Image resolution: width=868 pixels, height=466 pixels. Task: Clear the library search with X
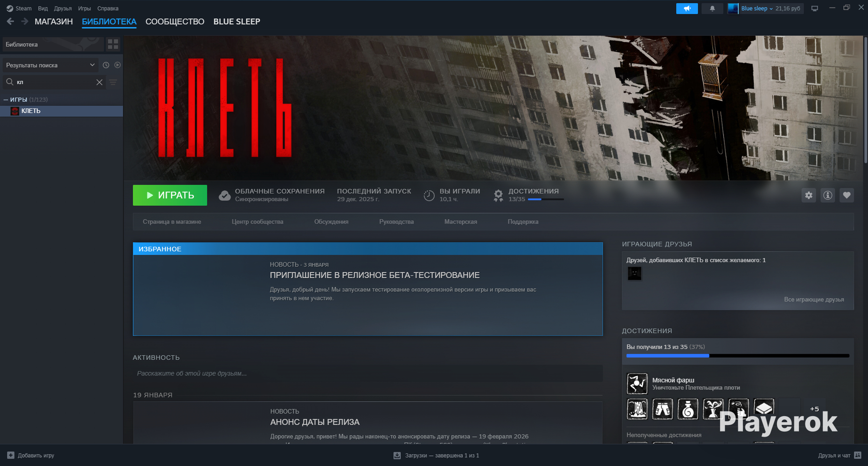pyautogui.click(x=99, y=82)
